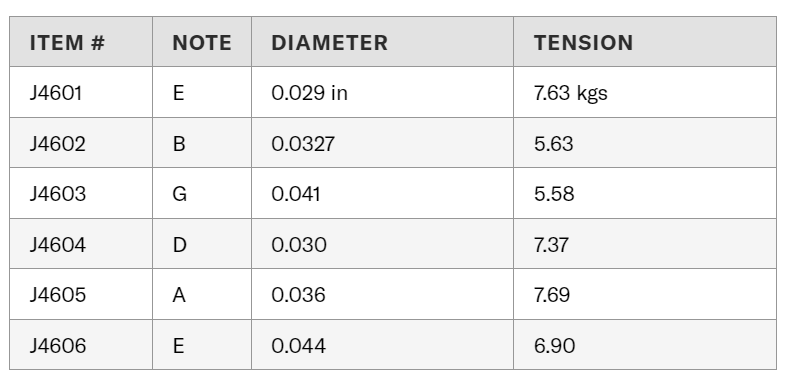Click item number J4602
Viewport: 787px width, 378px height.
click(x=58, y=144)
